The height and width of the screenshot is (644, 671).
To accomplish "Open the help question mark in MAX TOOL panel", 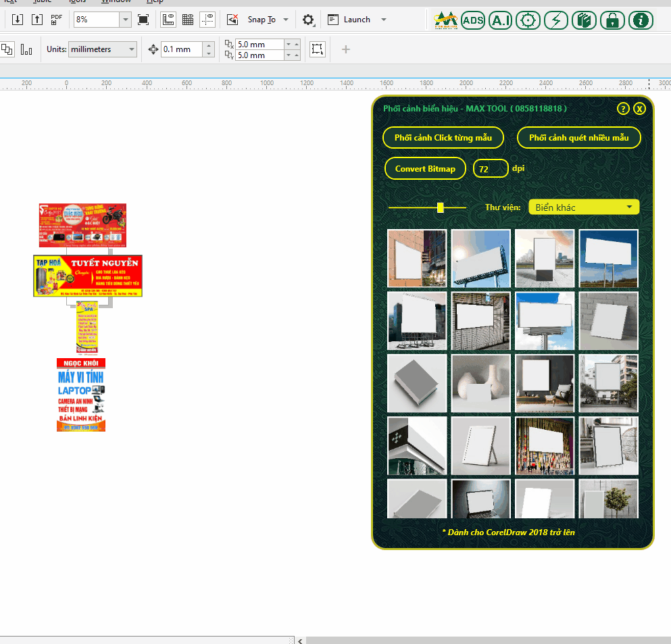I will [x=623, y=109].
